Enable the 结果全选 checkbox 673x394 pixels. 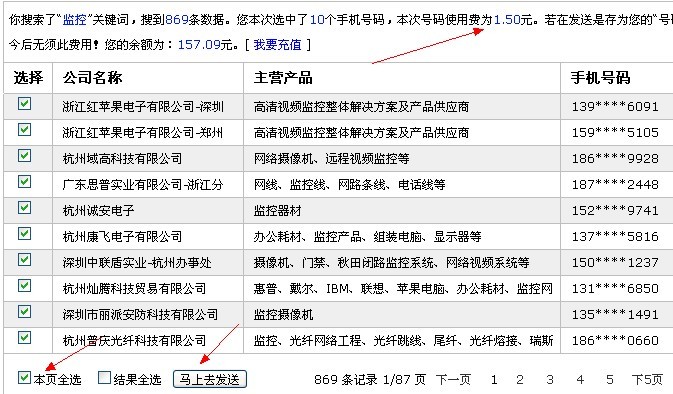[104, 378]
